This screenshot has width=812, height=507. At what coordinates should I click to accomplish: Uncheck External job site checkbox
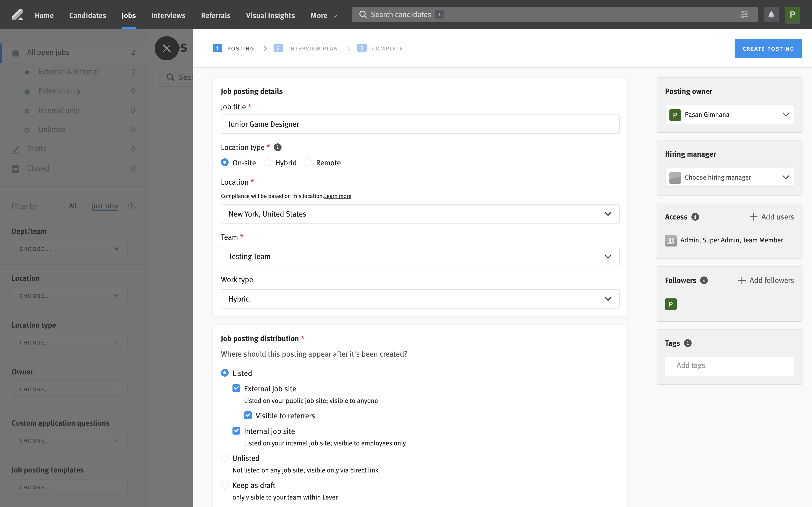pyautogui.click(x=236, y=388)
